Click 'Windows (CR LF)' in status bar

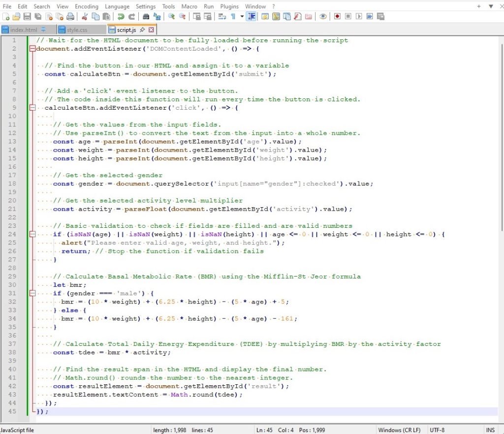click(399, 430)
